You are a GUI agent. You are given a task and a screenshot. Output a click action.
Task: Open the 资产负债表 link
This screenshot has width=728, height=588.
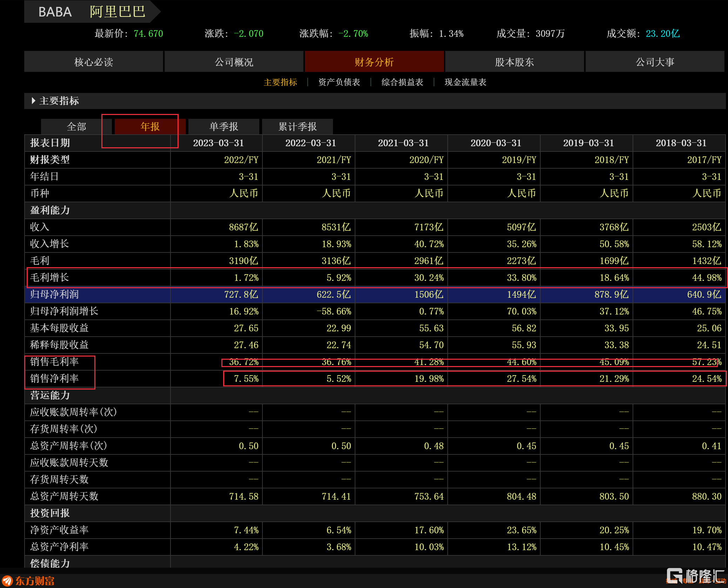(x=339, y=82)
